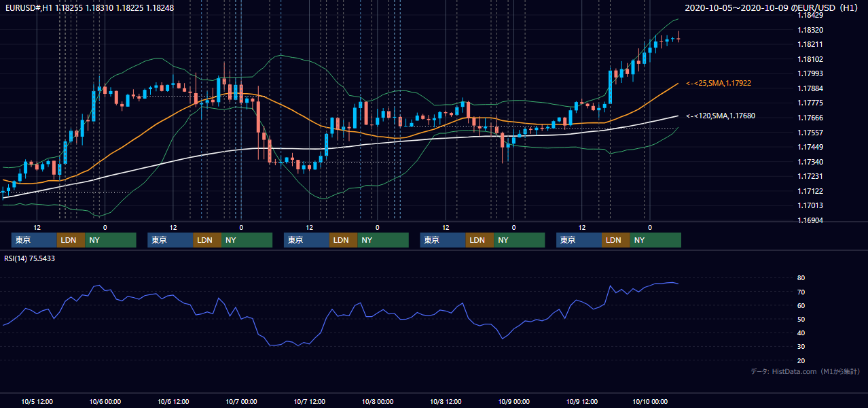This screenshot has width=868, height=408.
Task: Click the 1.17666 price level label
Action: pos(810,118)
